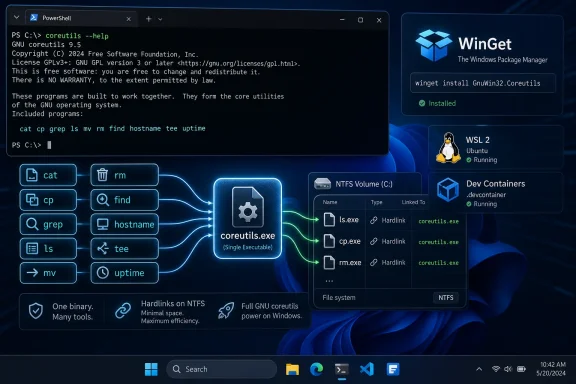Click the rocket icon beside Full GNU coreutils
The height and width of the screenshot is (384, 576).
(226, 311)
